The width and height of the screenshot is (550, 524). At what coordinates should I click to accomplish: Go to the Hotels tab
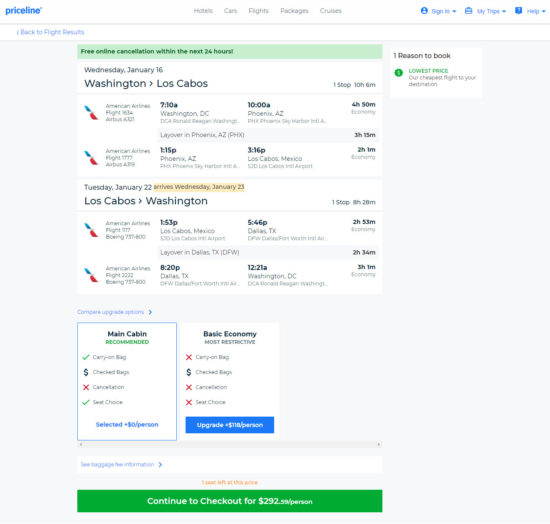click(x=203, y=11)
